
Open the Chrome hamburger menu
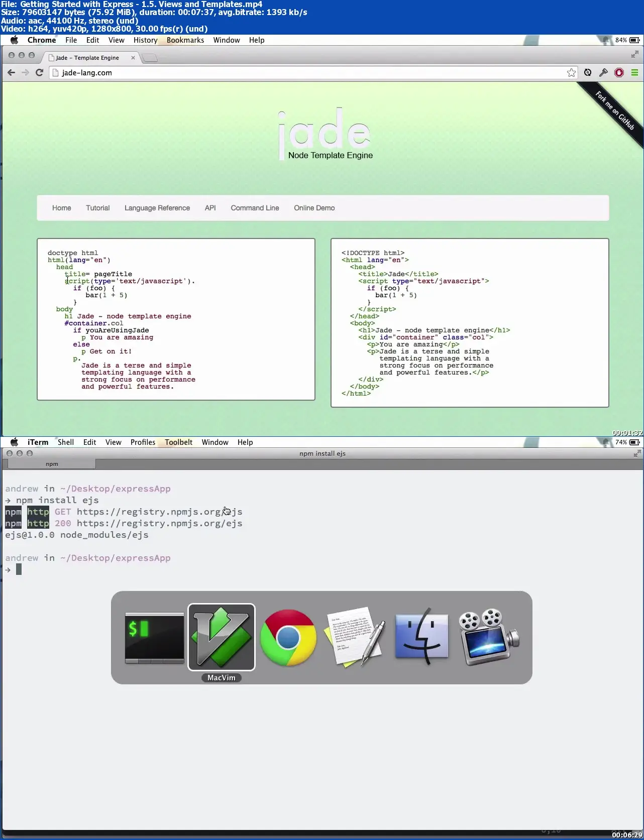coord(634,73)
